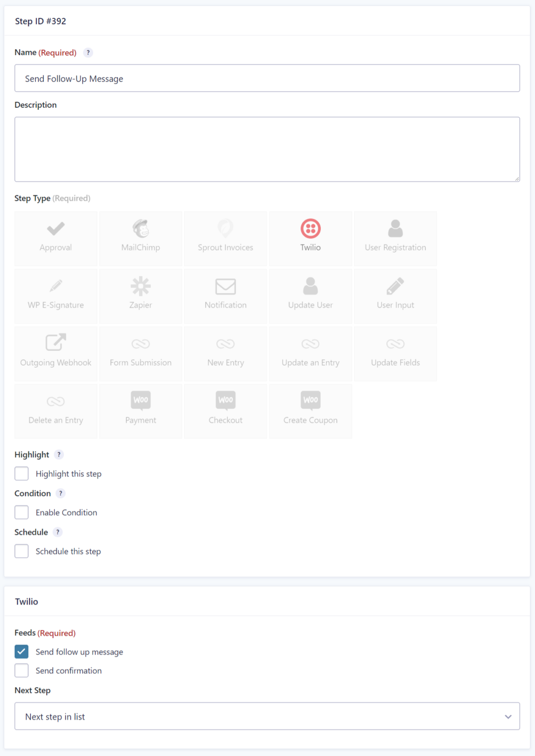535x756 pixels.
Task: Select the Notification envelope icon
Action: pyautogui.click(x=226, y=286)
